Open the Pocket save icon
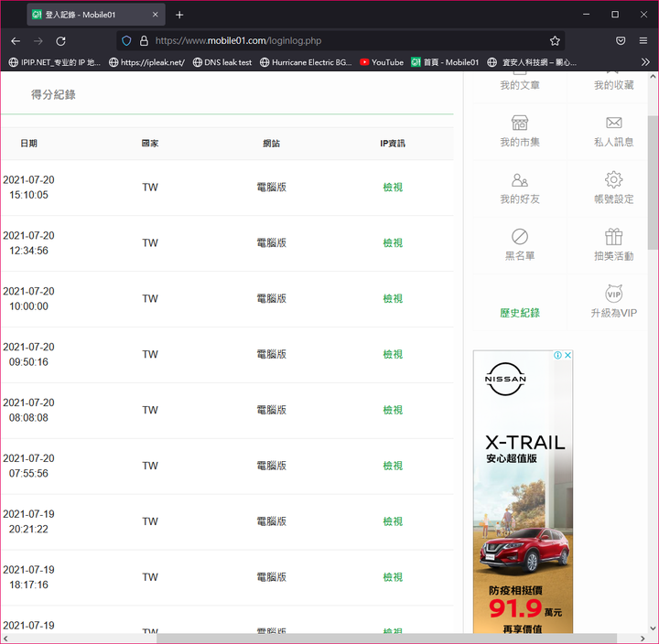 click(x=621, y=41)
